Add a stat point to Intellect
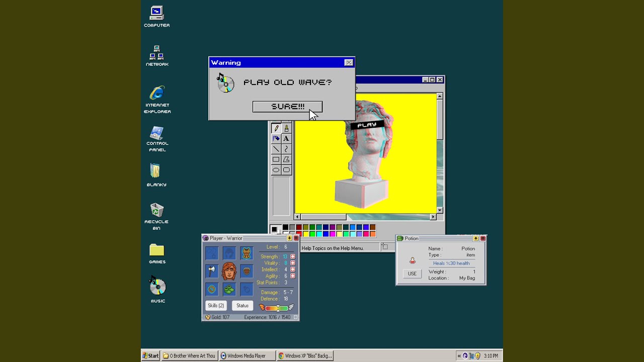This screenshot has height=362, width=644. pos(293,269)
